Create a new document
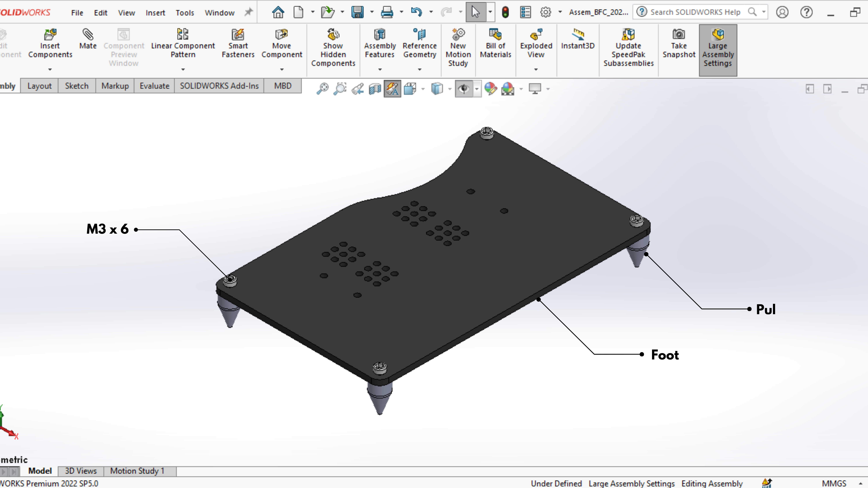Image resolution: width=868 pixels, height=488 pixels. click(298, 12)
